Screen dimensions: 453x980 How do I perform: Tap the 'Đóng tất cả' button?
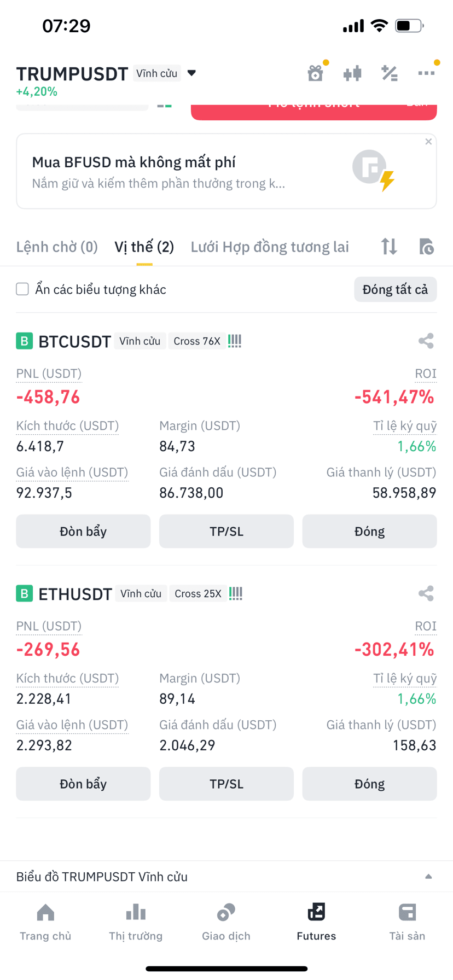click(x=395, y=289)
